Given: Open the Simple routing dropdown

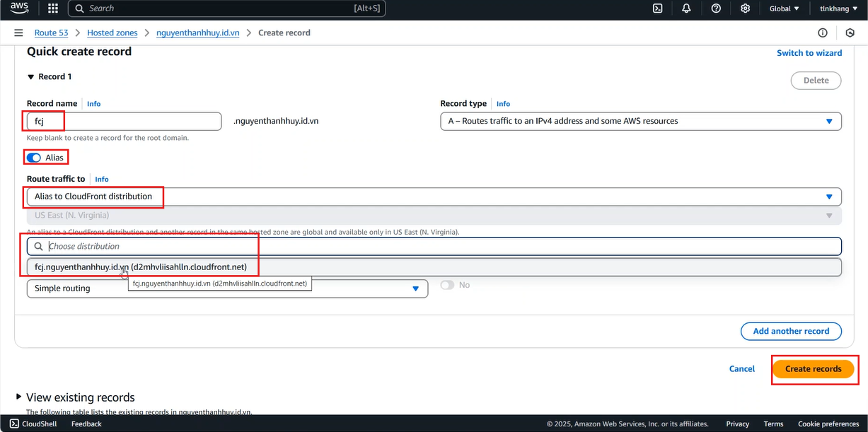Looking at the screenshot, I should click(227, 288).
